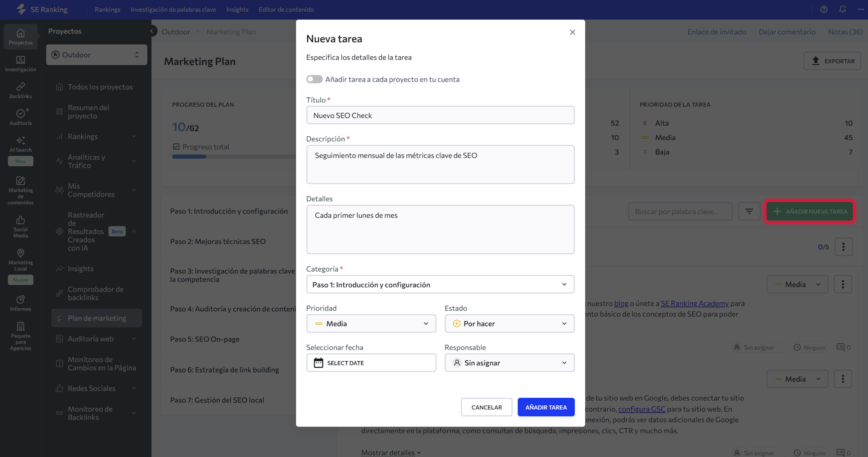Click the SE Ranking logo
This screenshot has height=457, width=868.
(42, 10)
